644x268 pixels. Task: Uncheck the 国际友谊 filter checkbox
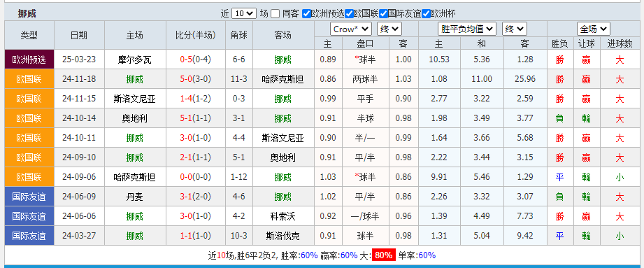384,13
